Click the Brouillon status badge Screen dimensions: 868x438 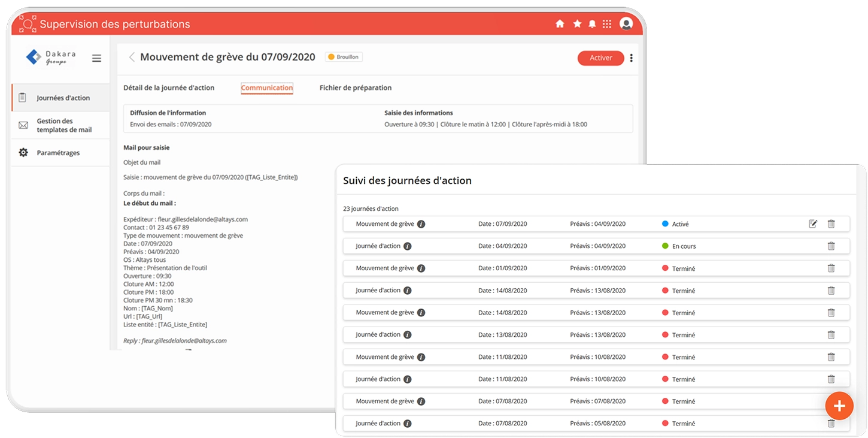[344, 57]
